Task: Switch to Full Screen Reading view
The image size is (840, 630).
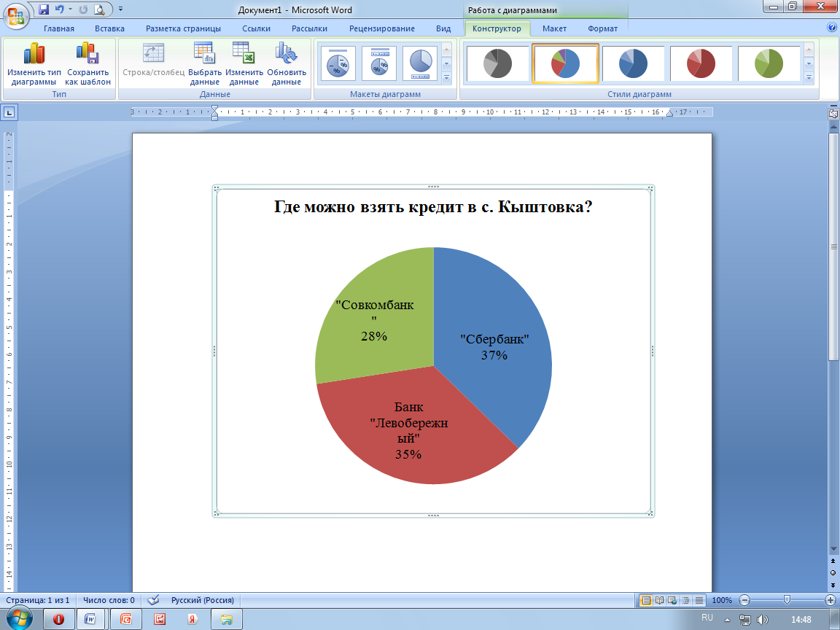Action: [659, 600]
